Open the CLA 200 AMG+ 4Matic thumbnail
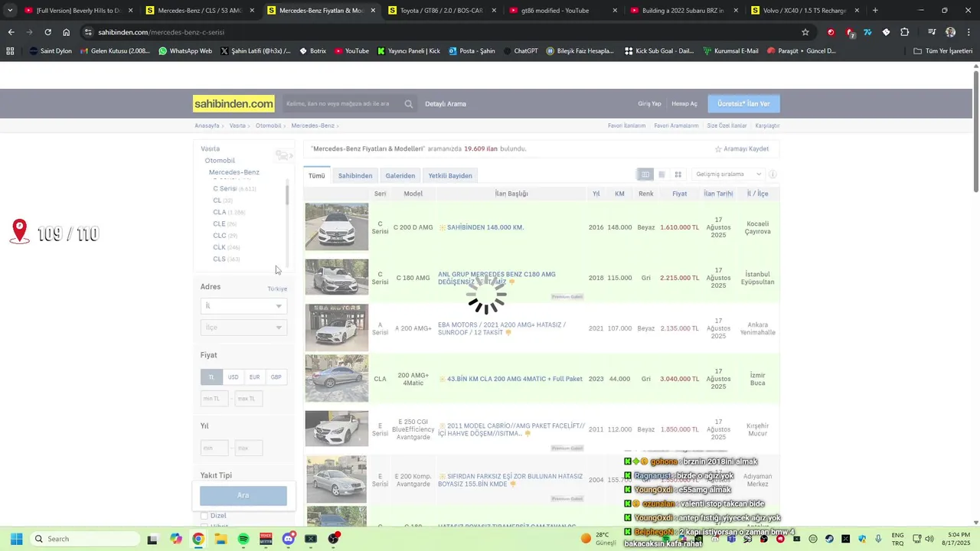 click(x=337, y=378)
